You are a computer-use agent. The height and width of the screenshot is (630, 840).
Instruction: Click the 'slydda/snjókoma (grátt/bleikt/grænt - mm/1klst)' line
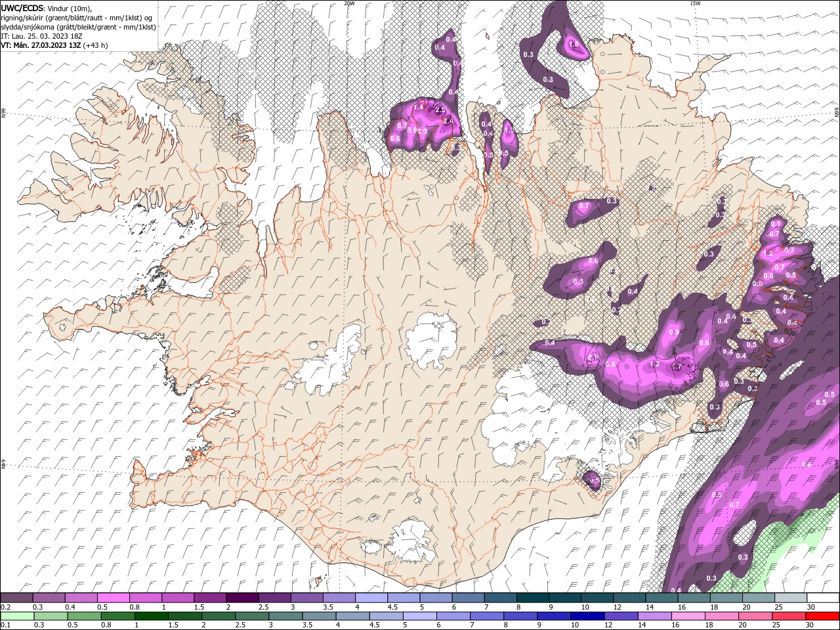pyautogui.click(x=78, y=27)
